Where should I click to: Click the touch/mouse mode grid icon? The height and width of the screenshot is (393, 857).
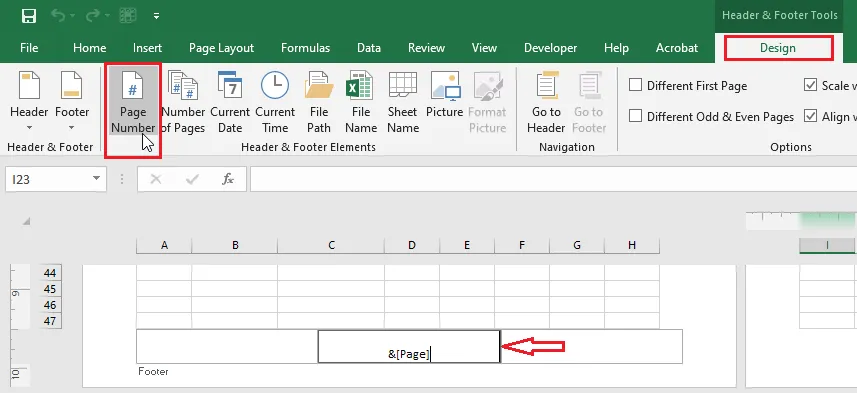(128, 16)
